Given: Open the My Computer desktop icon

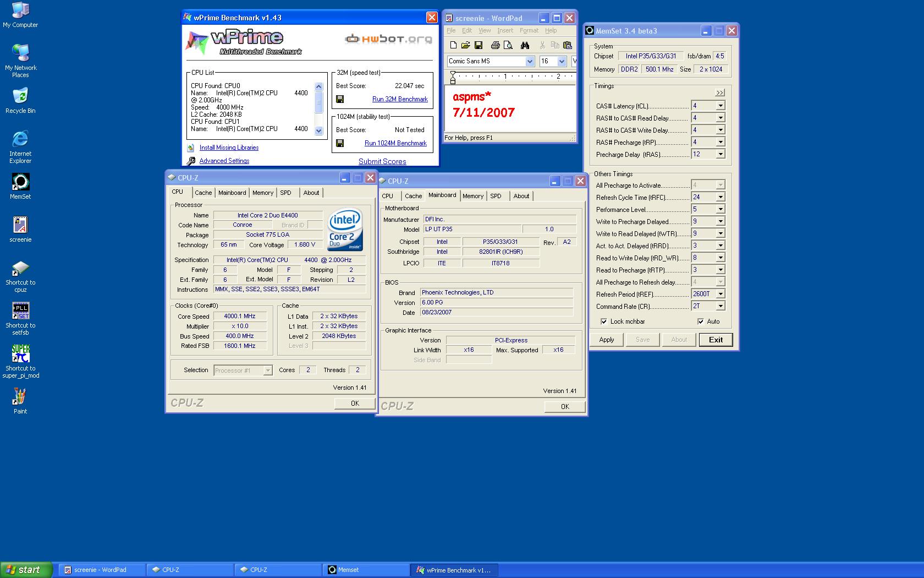Looking at the screenshot, I should coord(20,15).
